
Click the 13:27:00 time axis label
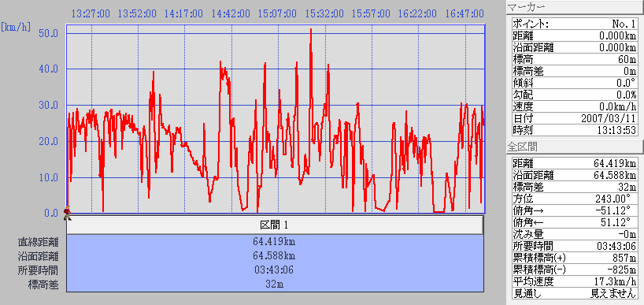point(91,13)
